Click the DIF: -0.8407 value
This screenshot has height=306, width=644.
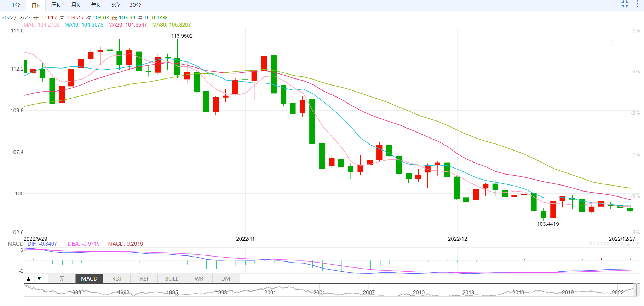tap(42, 244)
